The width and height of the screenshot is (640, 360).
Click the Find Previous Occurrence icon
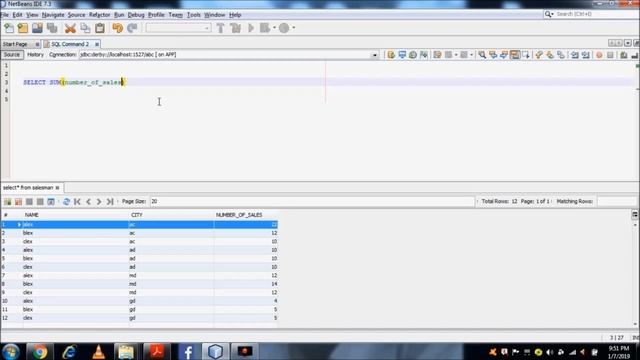coord(493,55)
